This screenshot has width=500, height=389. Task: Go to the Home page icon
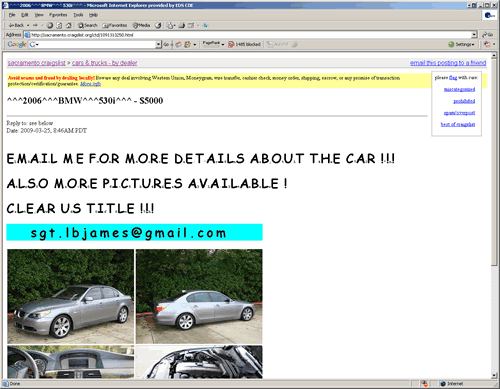68,25
